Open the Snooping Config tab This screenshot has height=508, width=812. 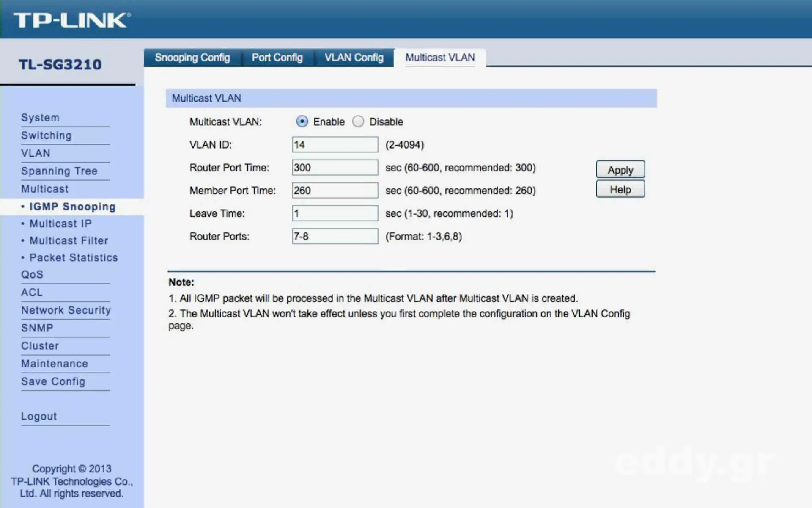click(x=192, y=58)
